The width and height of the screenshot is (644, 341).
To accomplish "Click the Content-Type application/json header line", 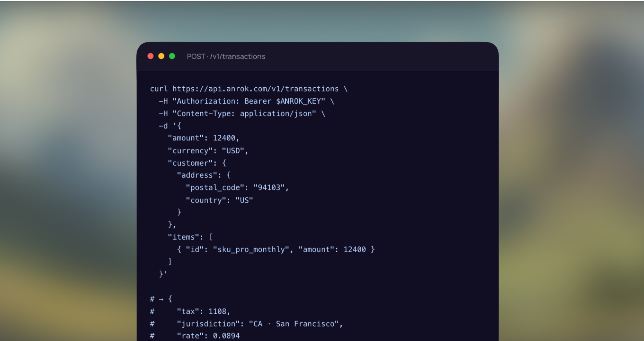I will [242, 114].
